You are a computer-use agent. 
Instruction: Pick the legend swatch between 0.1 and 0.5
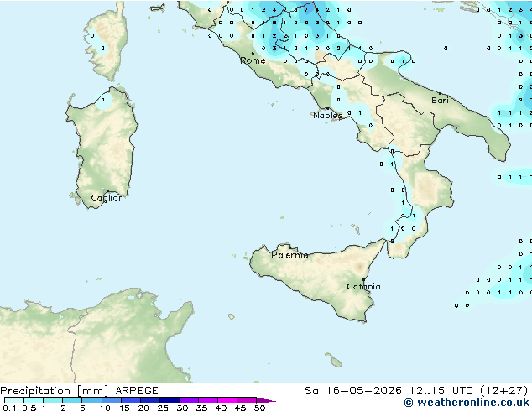tap(14, 400)
